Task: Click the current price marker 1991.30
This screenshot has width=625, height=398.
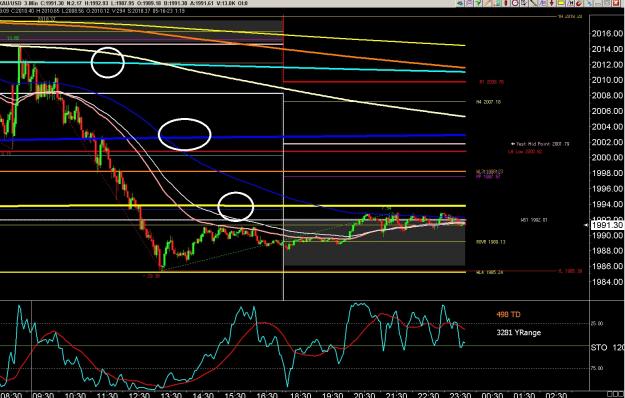Action: click(607, 225)
